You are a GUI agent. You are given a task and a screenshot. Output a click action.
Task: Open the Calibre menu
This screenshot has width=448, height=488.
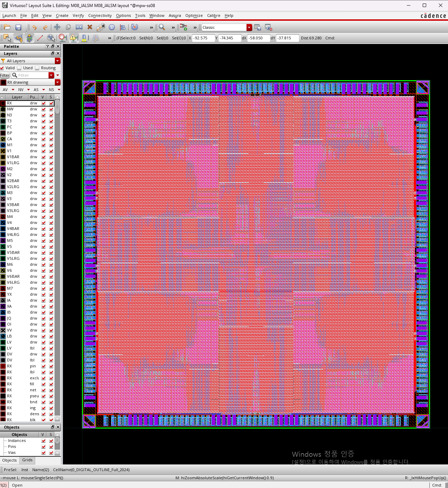[x=213, y=15]
